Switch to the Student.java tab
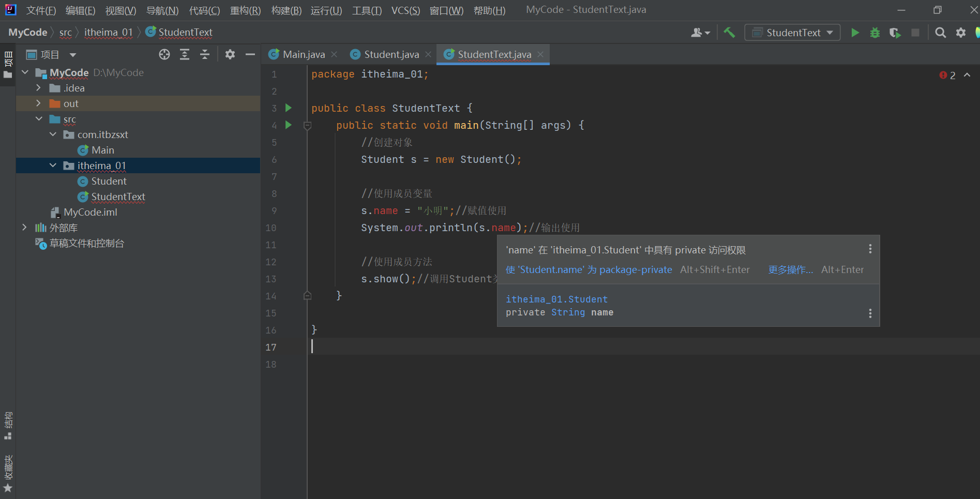 (x=391, y=54)
